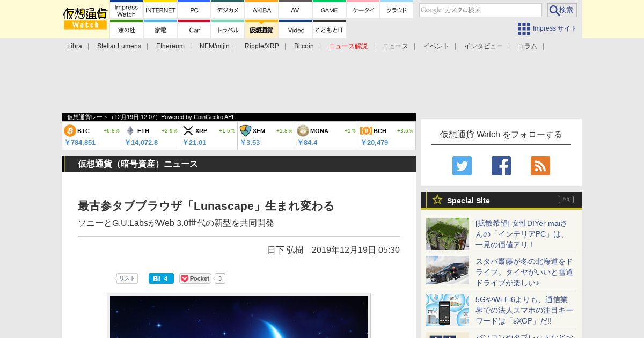Go to Ethereum category link
This screenshot has height=338, width=644.
(170, 46)
